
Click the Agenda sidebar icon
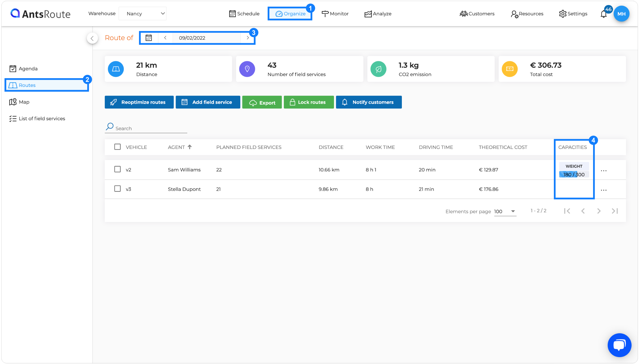13,69
